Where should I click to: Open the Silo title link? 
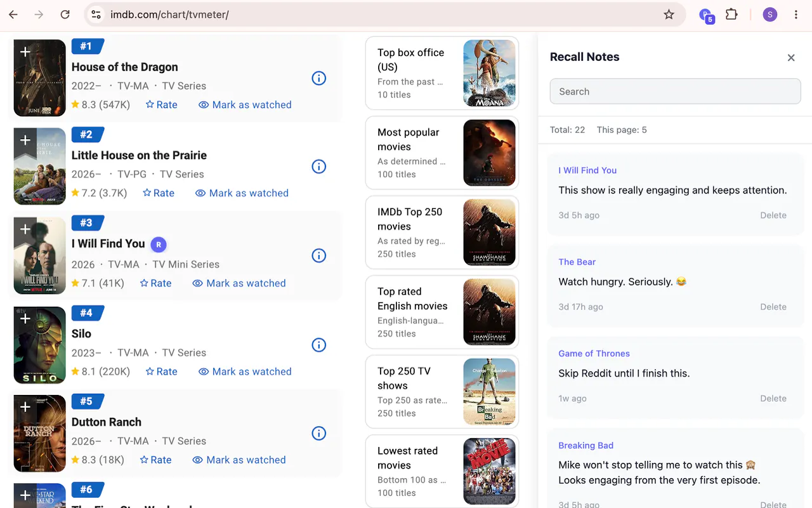click(x=81, y=333)
